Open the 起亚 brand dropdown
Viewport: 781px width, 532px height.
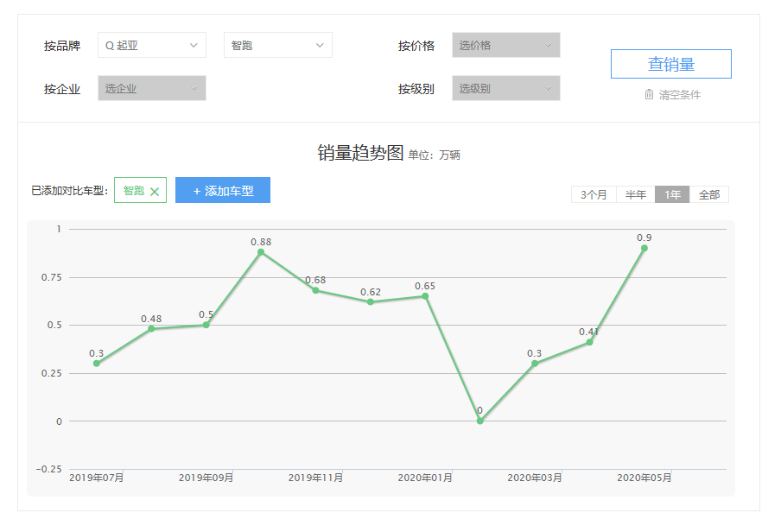(152, 46)
